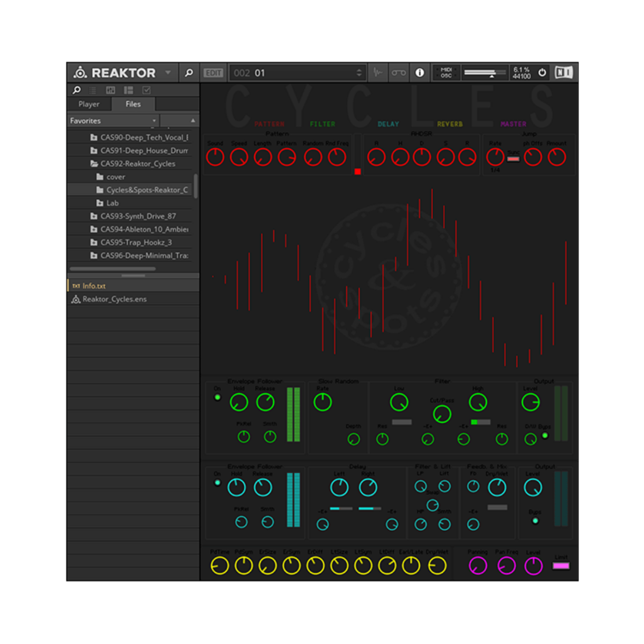Click the magenta Panning knob

click(478, 566)
